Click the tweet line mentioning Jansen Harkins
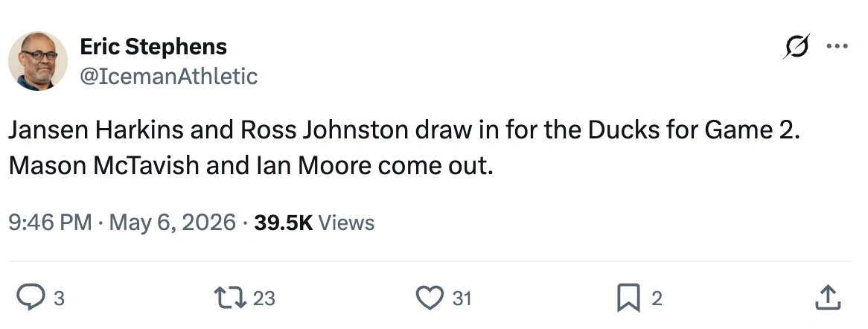The height and width of the screenshot is (329, 868). (x=405, y=131)
